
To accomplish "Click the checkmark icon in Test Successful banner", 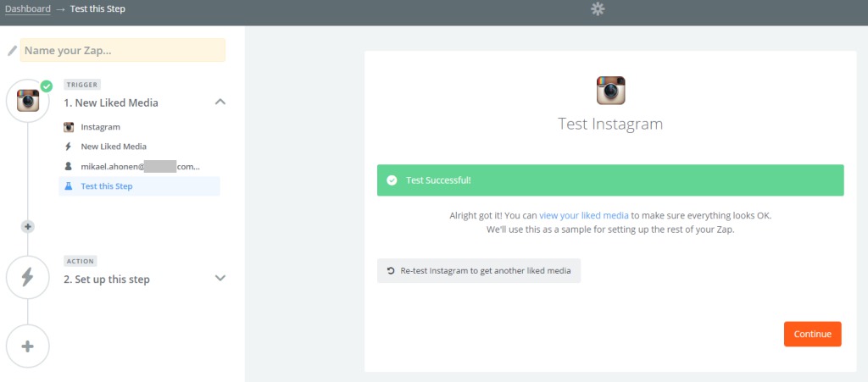I will point(392,180).
